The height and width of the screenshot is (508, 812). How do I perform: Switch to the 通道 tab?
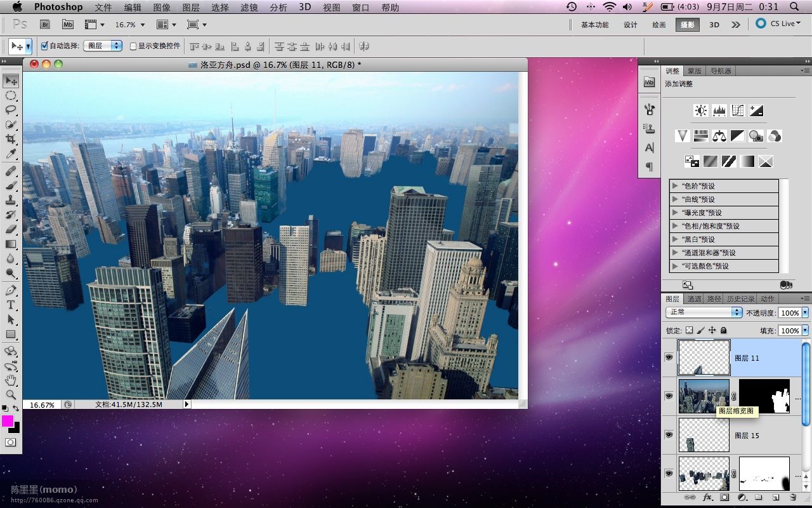click(695, 299)
